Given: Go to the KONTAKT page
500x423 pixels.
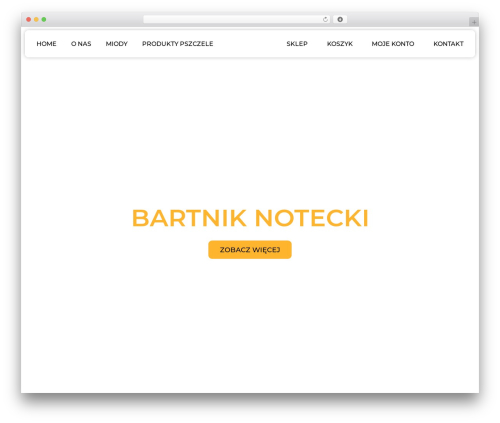Looking at the screenshot, I should [448, 44].
